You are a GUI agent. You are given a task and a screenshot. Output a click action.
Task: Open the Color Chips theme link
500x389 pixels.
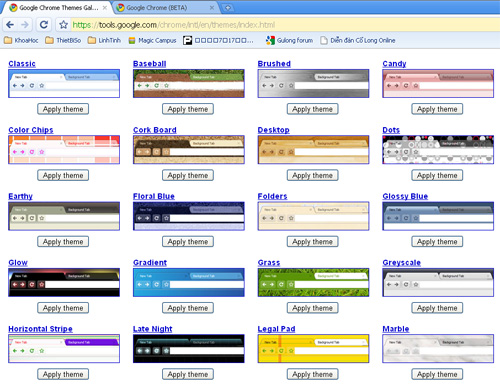click(x=31, y=130)
